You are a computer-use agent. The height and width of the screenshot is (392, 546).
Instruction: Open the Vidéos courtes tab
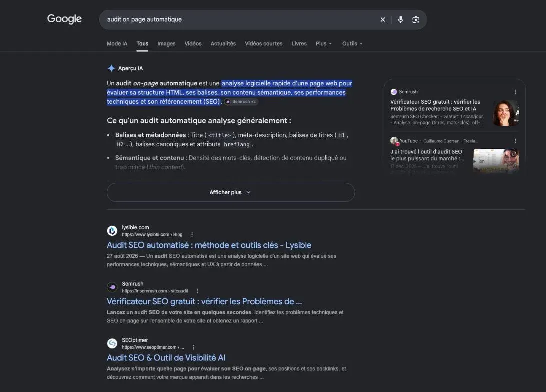pos(264,44)
